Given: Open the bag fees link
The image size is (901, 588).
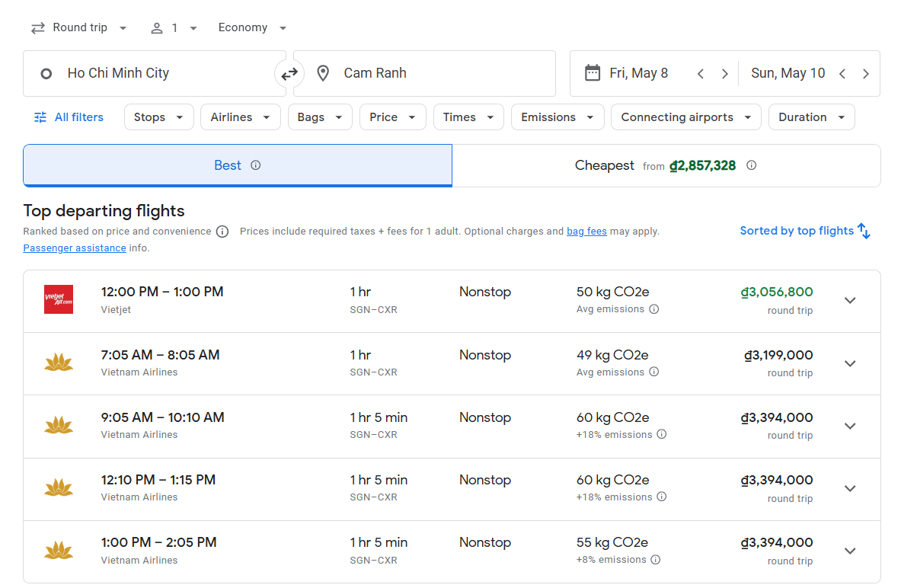Looking at the screenshot, I should (586, 232).
